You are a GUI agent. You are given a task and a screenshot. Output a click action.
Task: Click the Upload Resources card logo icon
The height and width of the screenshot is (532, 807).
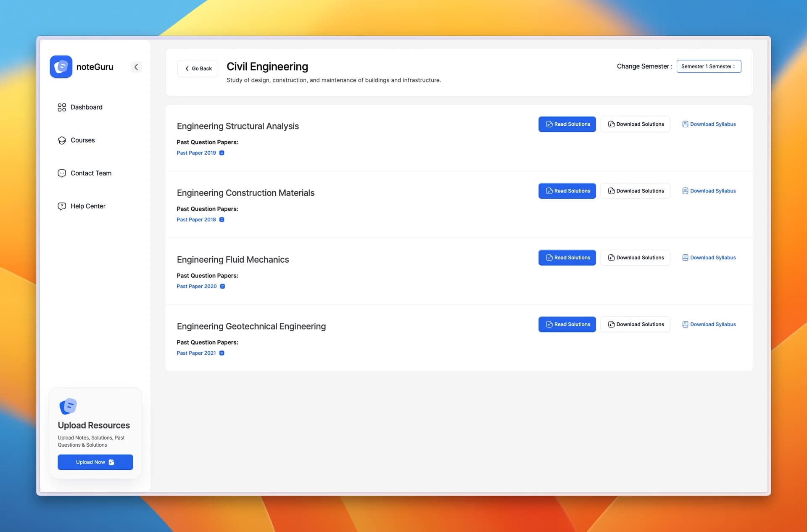pos(68,406)
